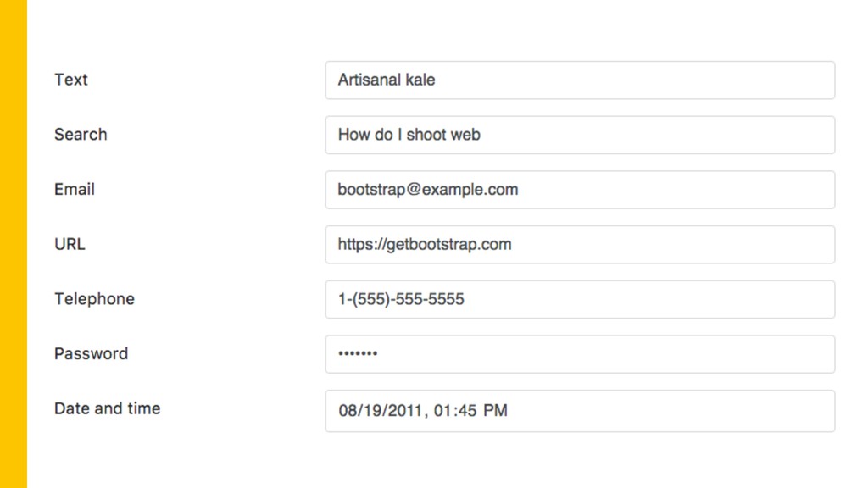Select the day segment 19 in date field
868x488 pixels.
369,411
